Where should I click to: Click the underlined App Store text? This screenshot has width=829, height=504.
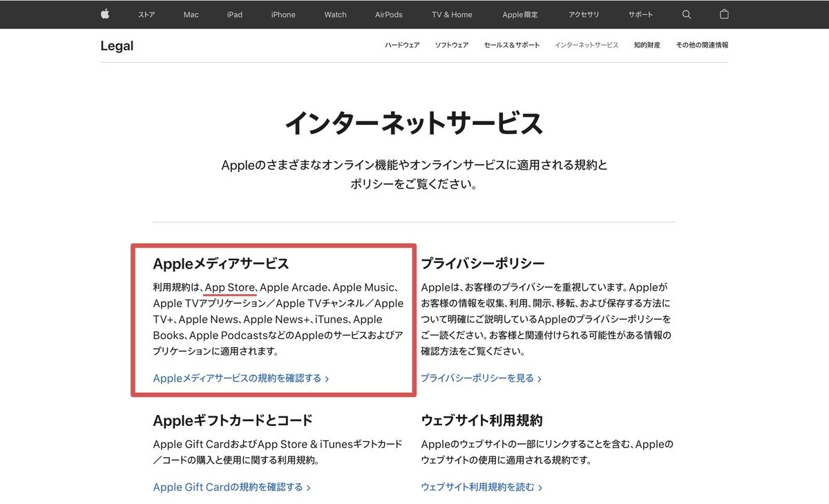[x=231, y=287]
